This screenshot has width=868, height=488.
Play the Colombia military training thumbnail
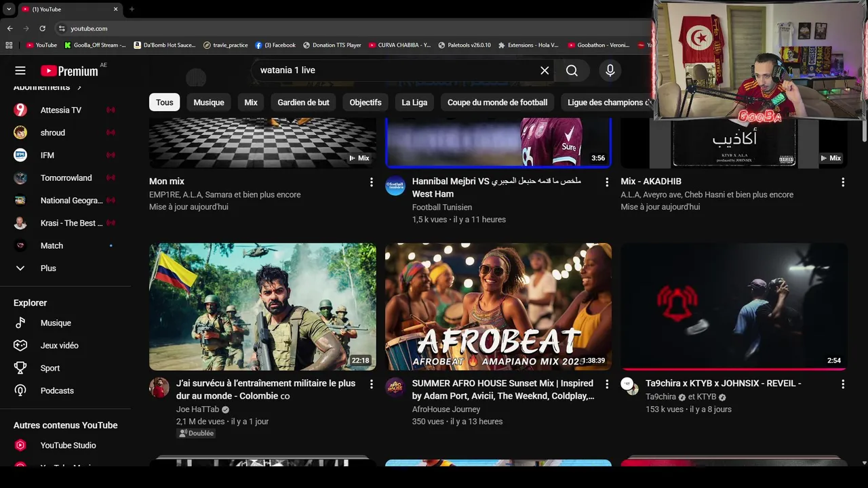[x=262, y=307]
